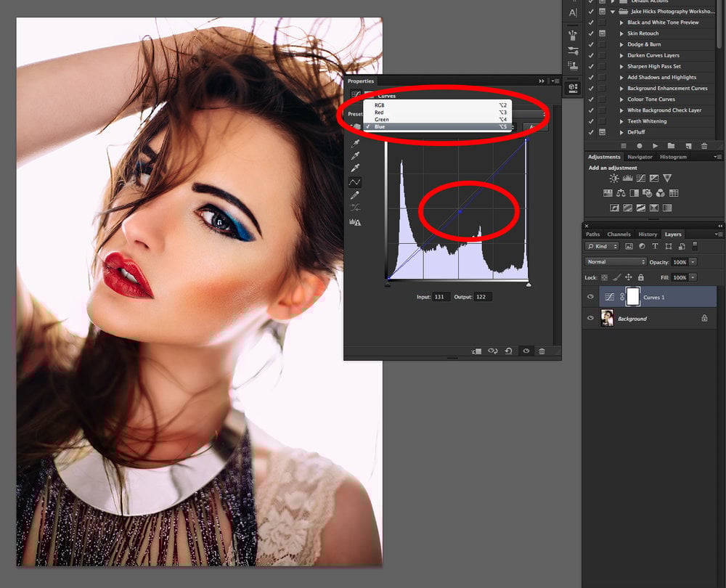Add a Threshold adjustment
Image resolution: width=726 pixels, height=588 pixels.
641,208
